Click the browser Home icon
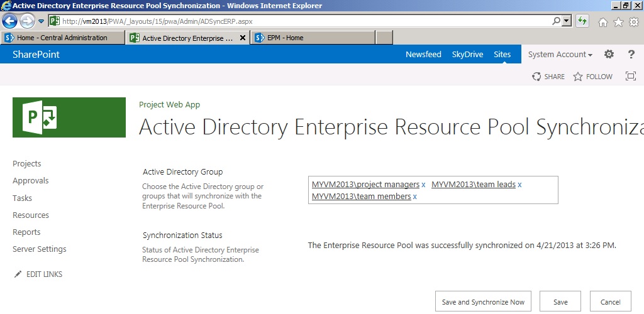Screen dimensions: 644x314 (603, 22)
